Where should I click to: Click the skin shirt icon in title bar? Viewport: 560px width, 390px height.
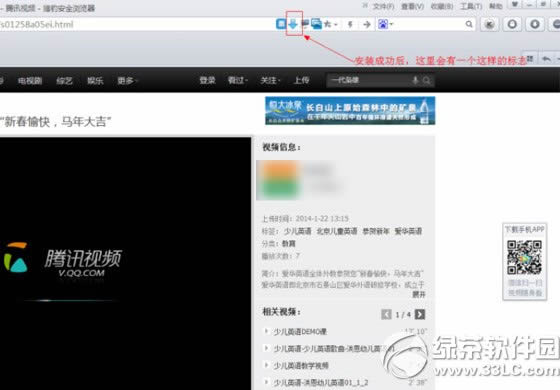515,5
